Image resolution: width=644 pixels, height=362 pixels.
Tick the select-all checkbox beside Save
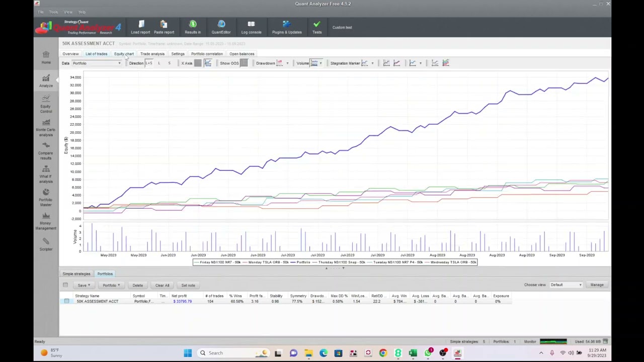pos(65,285)
